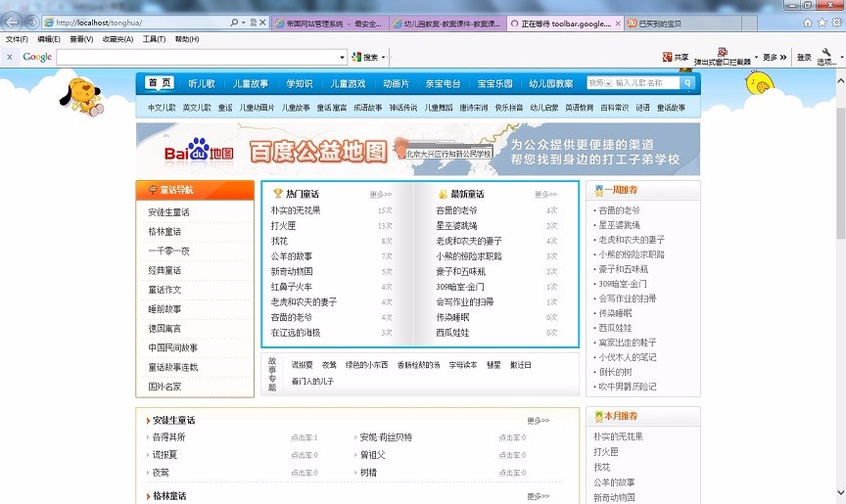This screenshot has width=846, height=504.
Task: Switch to the 幼儿园教案 browser tab
Action: click(447, 23)
